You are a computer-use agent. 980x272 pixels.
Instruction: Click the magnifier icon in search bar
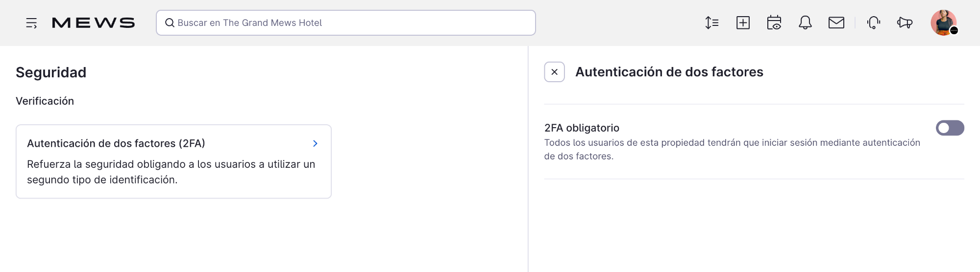(x=170, y=23)
